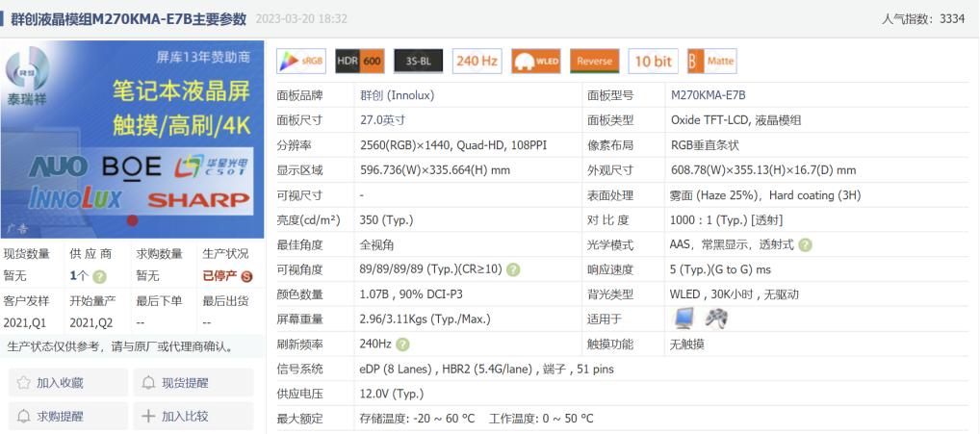
Task: Click the SHARP logo in the ad
Action: 198,200
